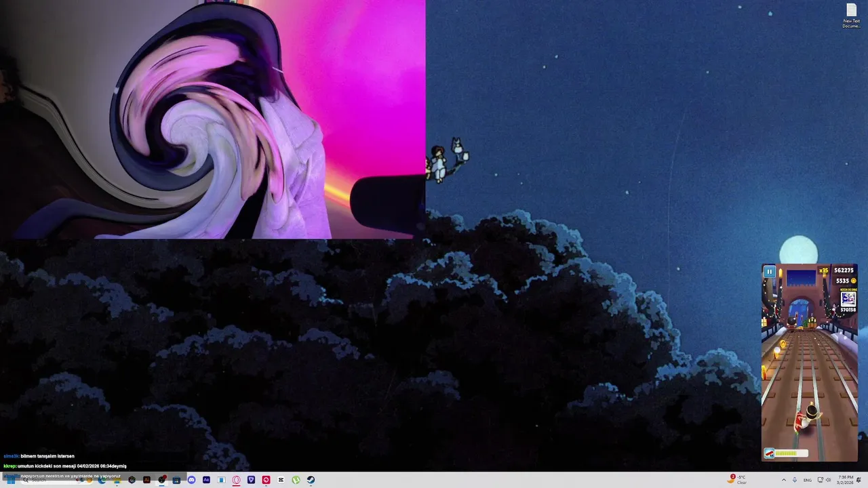Screen dimensions: 868x488
Task: Pause the Subway Surfers game
Action: click(x=769, y=272)
